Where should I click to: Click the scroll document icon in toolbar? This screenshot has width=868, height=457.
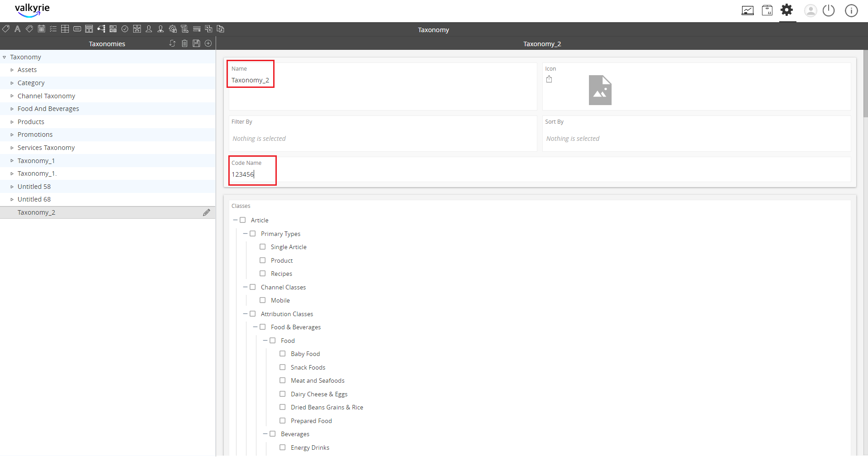pos(184,29)
